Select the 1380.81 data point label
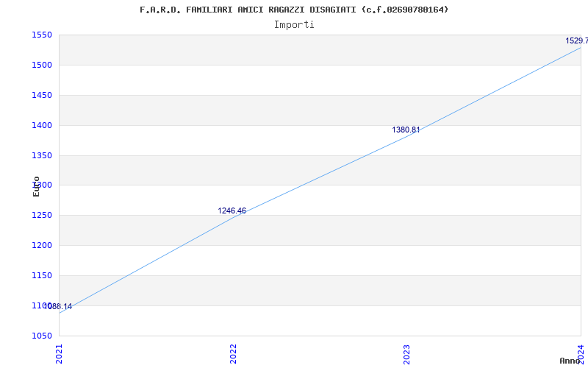The width and height of the screenshot is (588, 368). point(406,130)
